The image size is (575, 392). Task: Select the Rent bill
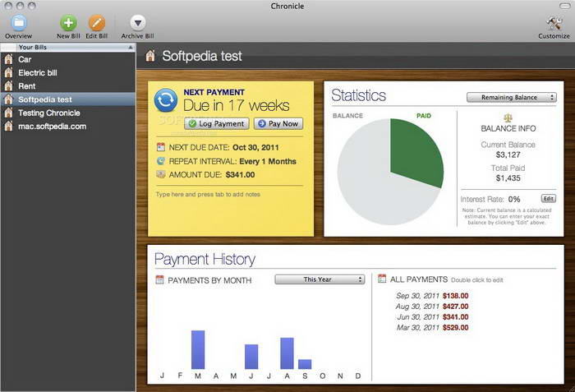pyautogui.click(x=68, y=86)
